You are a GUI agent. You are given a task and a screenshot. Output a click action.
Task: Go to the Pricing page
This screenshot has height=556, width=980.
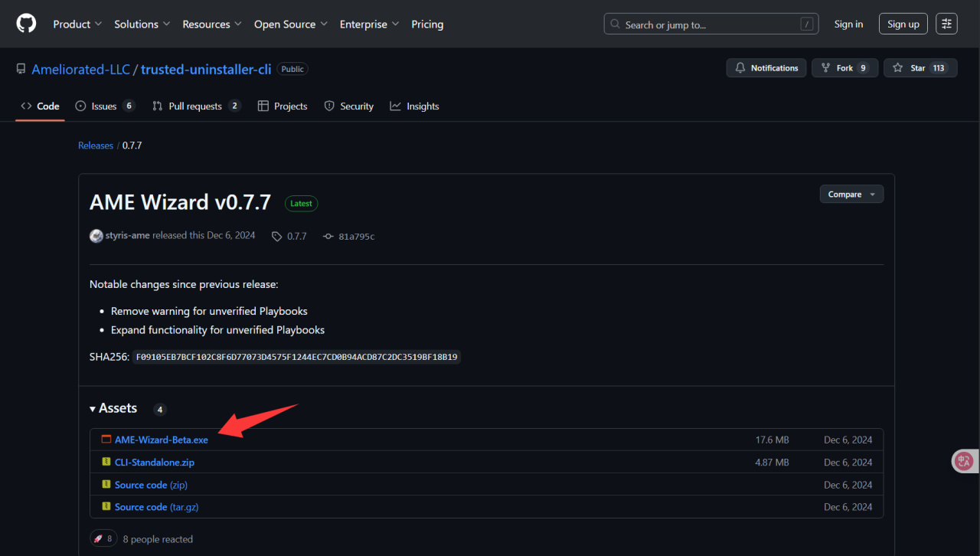click(x=427, y=25)
